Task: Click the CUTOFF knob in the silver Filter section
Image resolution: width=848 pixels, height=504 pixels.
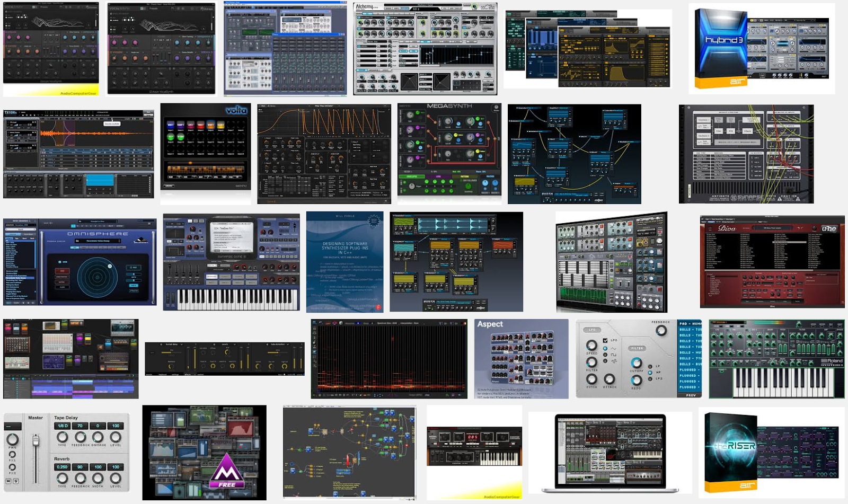Action: (x=637, y=364)
